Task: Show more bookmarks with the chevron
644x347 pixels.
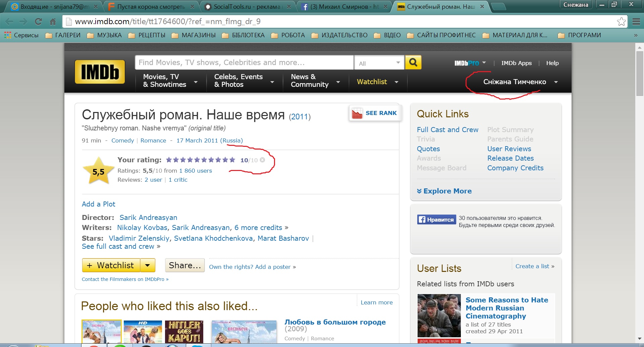Action: pos(636,35)
